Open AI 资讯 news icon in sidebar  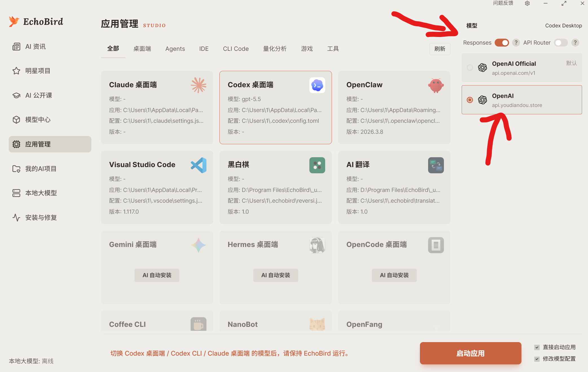point(16,47)
